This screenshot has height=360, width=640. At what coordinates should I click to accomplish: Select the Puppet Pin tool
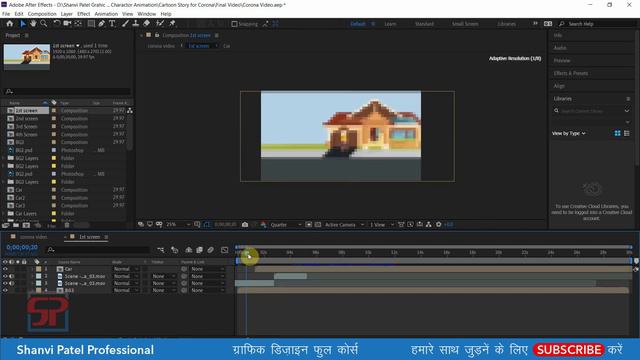172,24
